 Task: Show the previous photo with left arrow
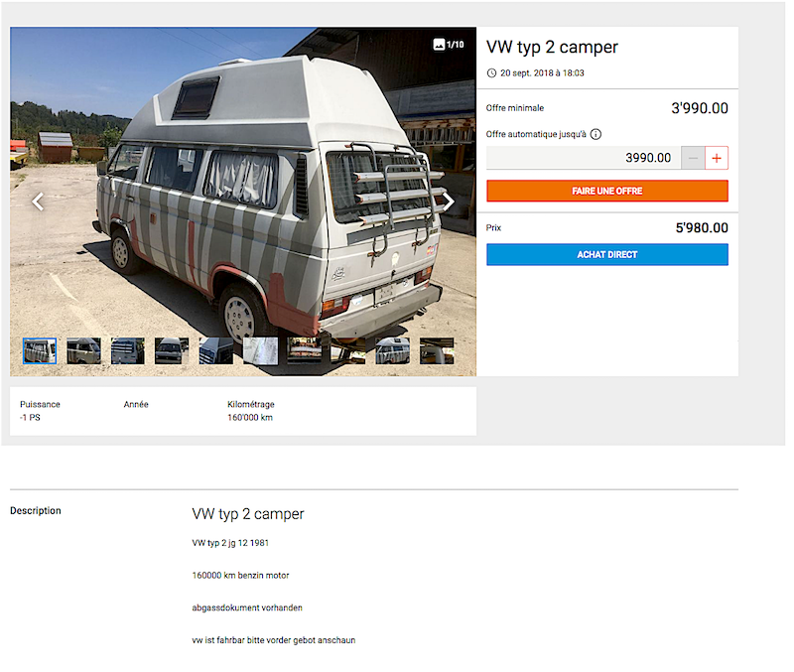[38, 202]
